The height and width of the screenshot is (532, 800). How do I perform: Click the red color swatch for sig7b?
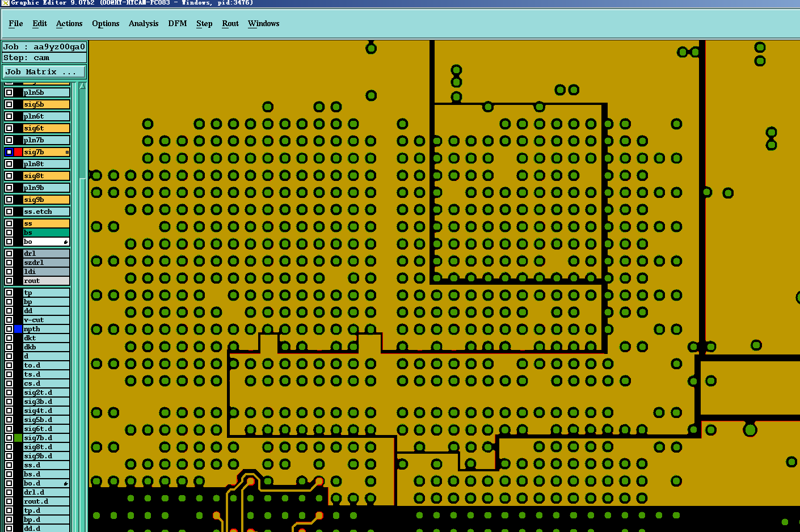click(18, 152)
